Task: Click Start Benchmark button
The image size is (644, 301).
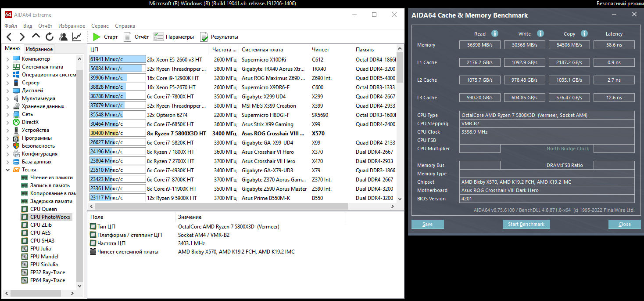Action: tap(526, 224)
